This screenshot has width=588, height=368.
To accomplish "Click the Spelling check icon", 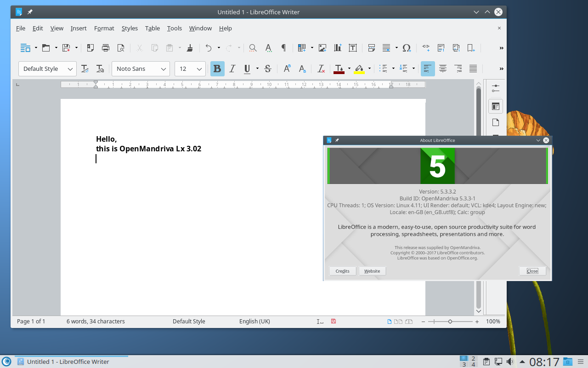I will point(268,47).
